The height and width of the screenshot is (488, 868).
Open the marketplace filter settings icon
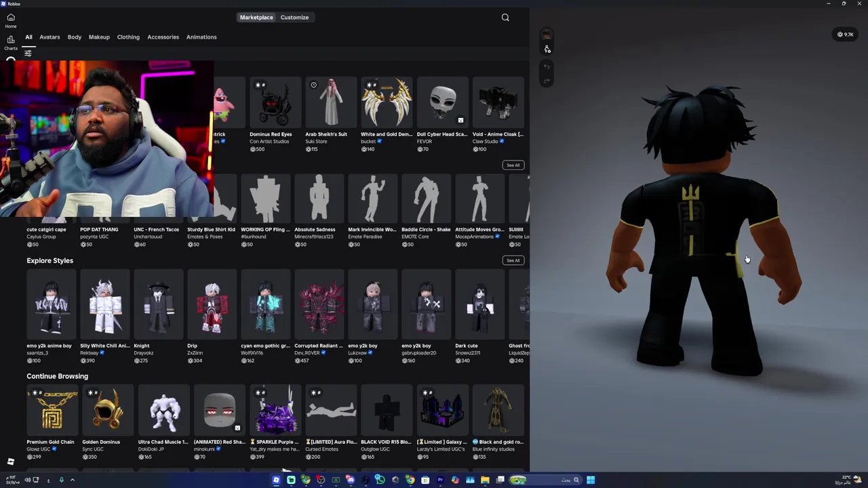click(x=28, y=53)
